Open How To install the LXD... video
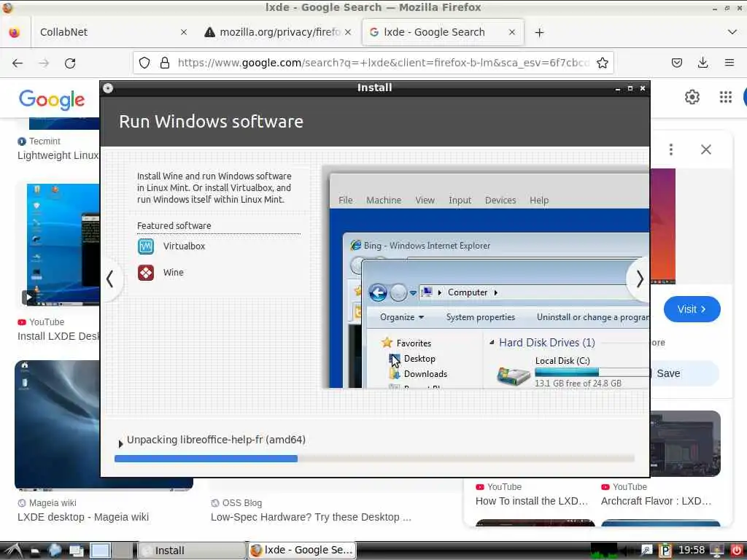The image size is (747, 560). coord(532,501)
